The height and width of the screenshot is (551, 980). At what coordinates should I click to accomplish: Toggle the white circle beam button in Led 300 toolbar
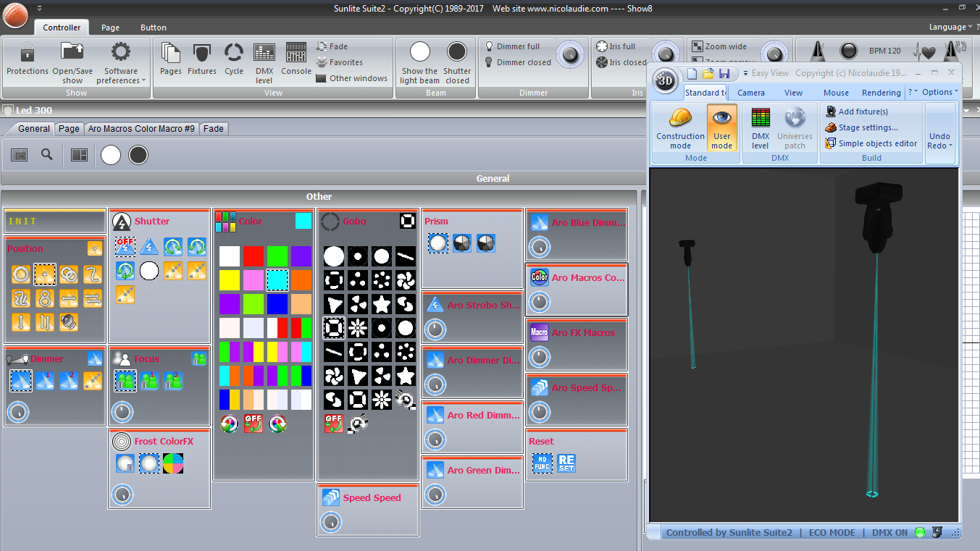[x=111, y=154]
